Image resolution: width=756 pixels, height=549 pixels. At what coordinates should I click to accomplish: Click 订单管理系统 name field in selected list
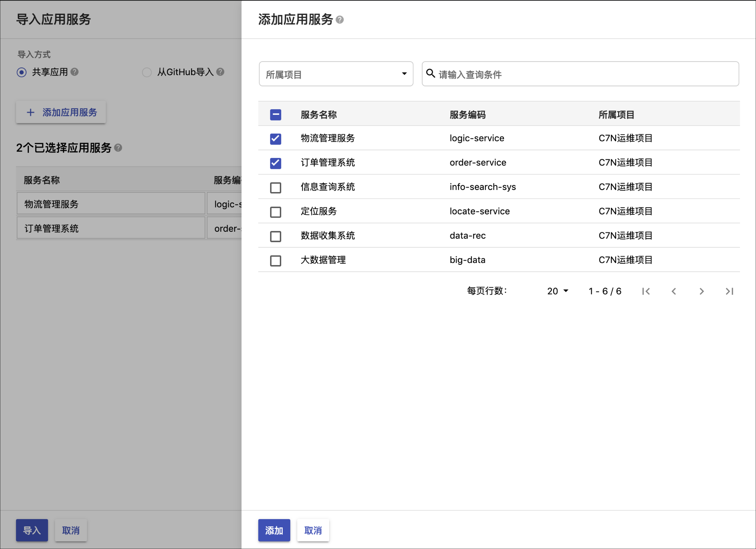tap(111, 228)
